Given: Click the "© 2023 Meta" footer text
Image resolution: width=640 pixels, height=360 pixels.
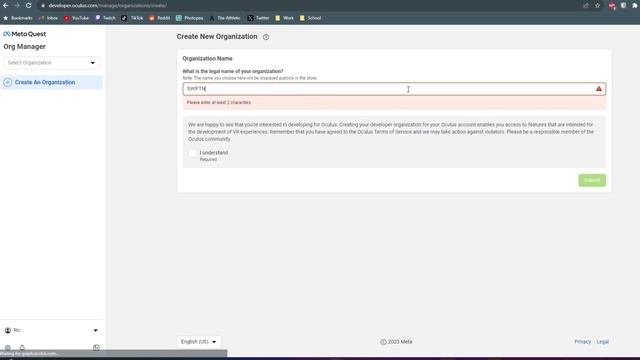Looking at the screenshot, I should [x=396, y=342].
